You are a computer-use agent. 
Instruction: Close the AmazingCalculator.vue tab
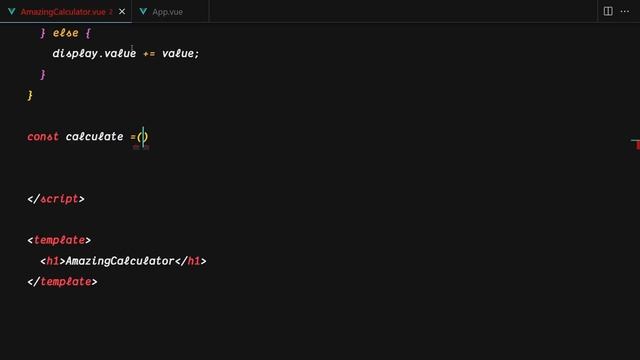tap(122, 12)
